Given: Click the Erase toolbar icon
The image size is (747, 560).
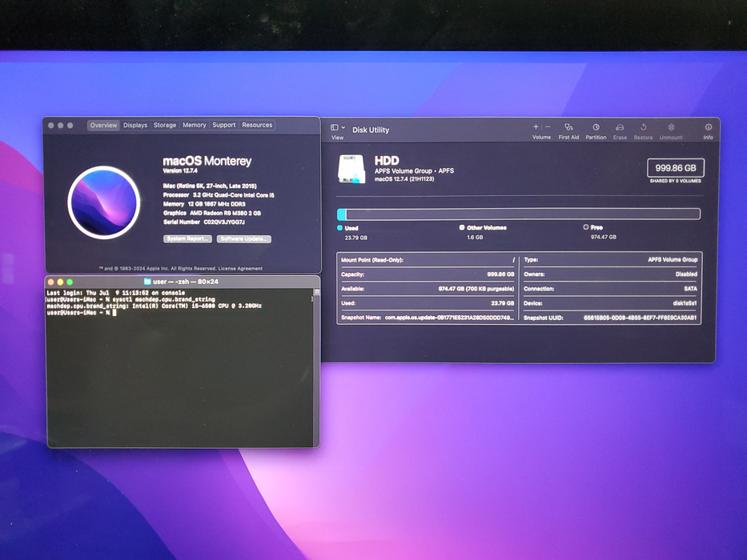Looking at the screenshot, I should (620, 127).
